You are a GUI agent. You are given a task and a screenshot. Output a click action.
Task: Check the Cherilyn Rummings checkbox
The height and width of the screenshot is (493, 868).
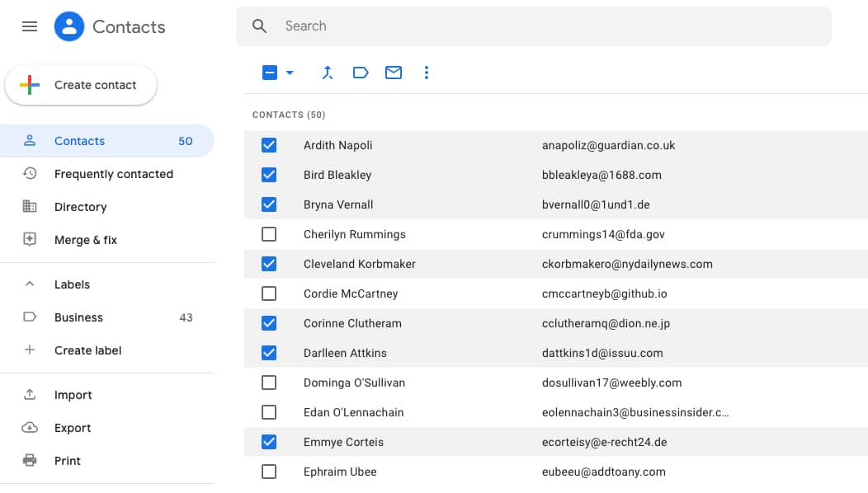point(269,234)
